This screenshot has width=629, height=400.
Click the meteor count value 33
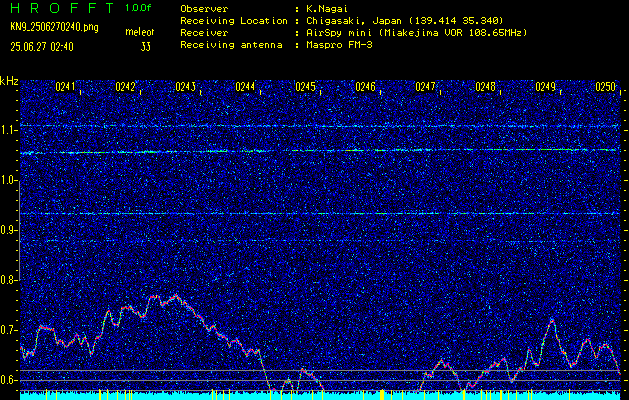coord(146,47)
